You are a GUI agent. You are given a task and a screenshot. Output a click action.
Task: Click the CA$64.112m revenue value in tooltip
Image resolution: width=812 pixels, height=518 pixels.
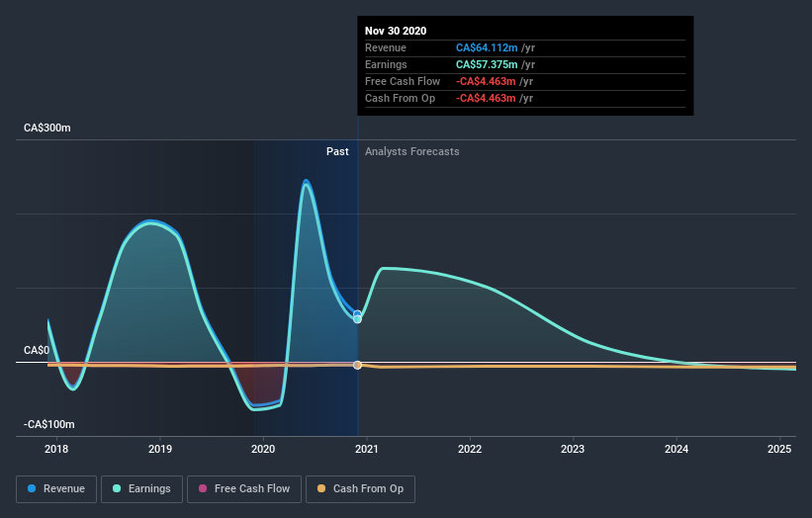(487, 47)
